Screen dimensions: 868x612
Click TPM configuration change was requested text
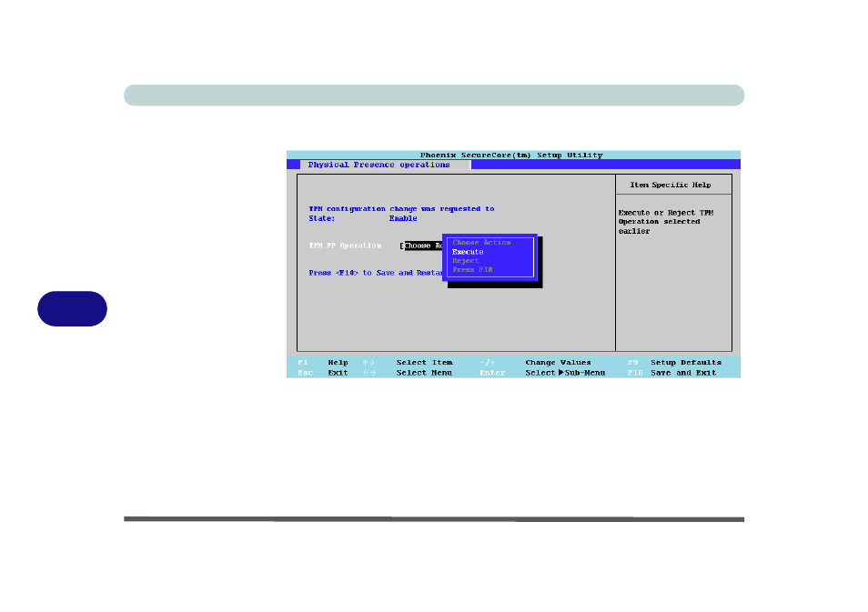click(x=401, y=208)
